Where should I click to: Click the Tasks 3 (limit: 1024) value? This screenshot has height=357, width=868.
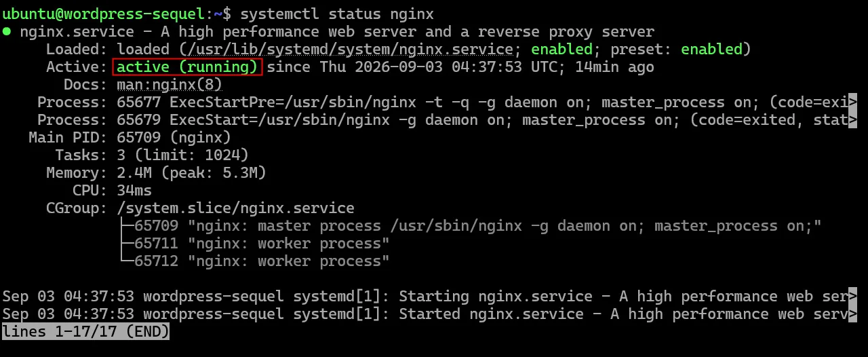(182, 155)
